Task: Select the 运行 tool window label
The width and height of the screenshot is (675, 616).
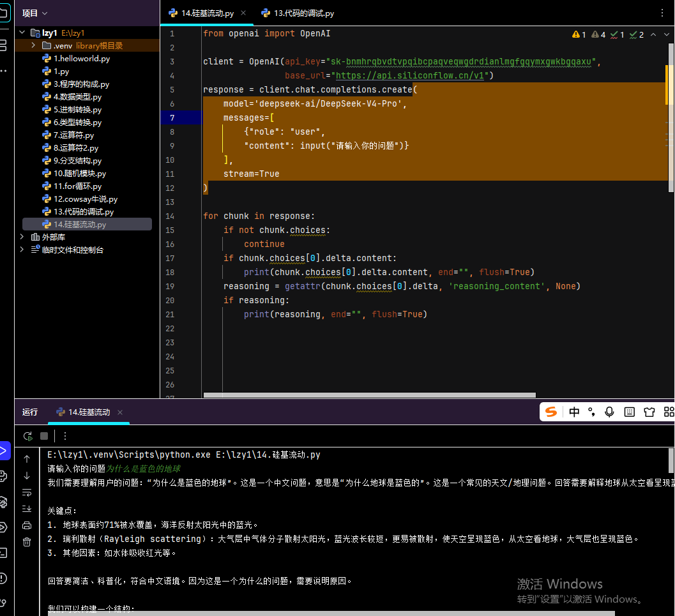Action: point(30,412)
